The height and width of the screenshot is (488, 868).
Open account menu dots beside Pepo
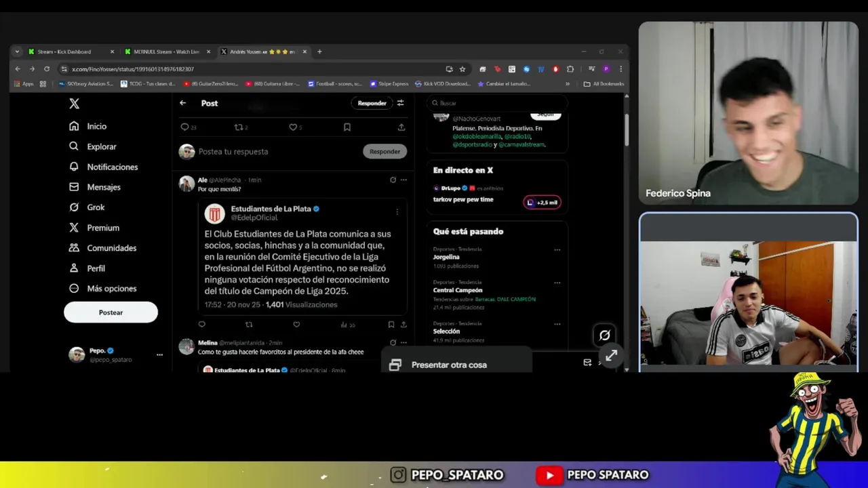(159, 354)
